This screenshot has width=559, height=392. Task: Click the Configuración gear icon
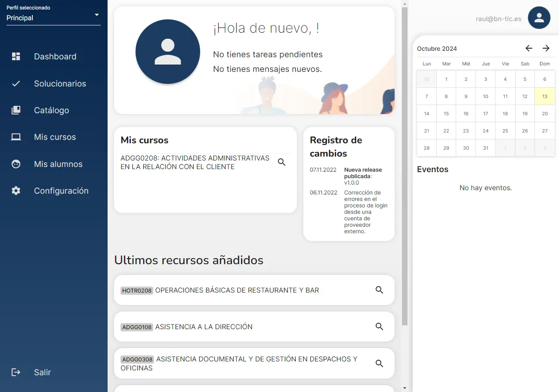(x=16, y=191)
